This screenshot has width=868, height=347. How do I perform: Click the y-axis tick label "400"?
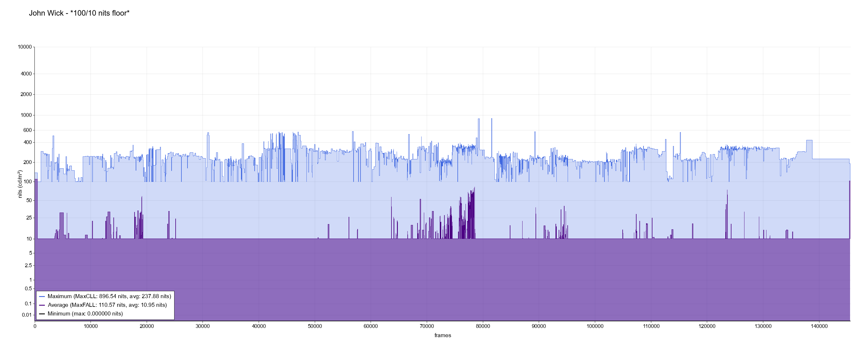coord(27,143)
